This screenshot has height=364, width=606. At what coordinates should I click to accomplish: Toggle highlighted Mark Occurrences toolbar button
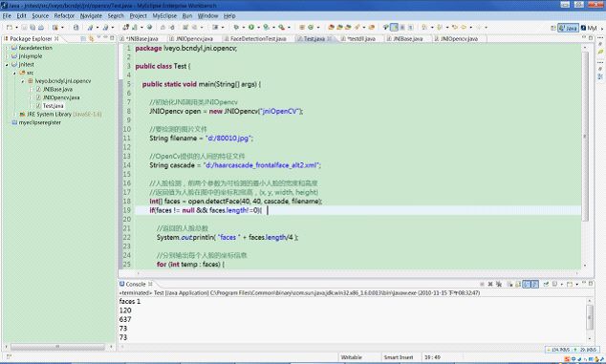tap(394, 28)
